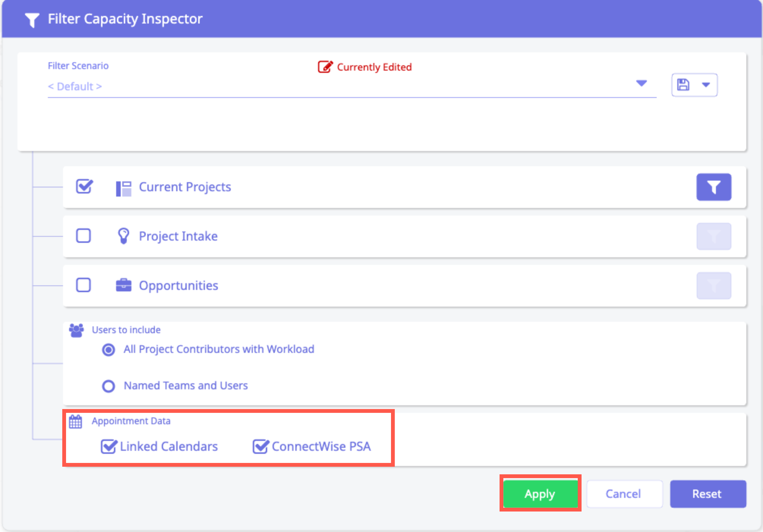Image resolution: width=763 pixels, height=532 pixels.
Task: Click the Appointment Data calendar icon
Action: (x=76, y=422)
